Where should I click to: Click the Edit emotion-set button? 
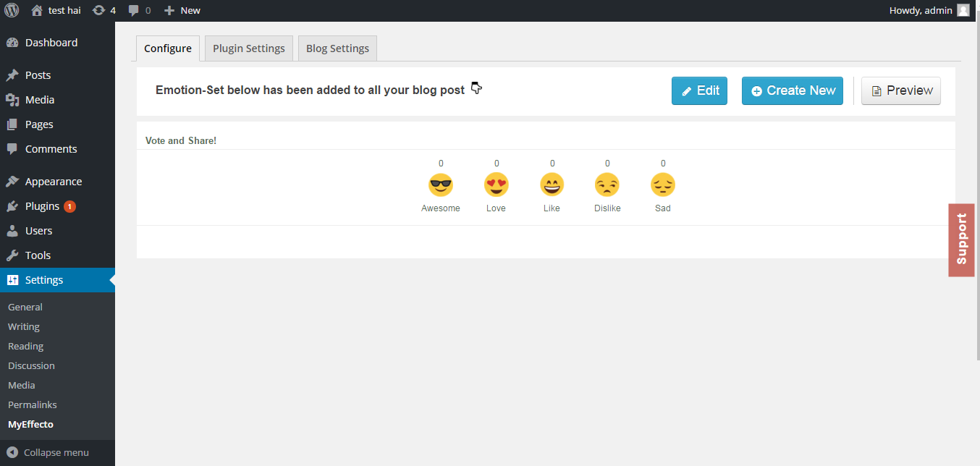point(699,90)
